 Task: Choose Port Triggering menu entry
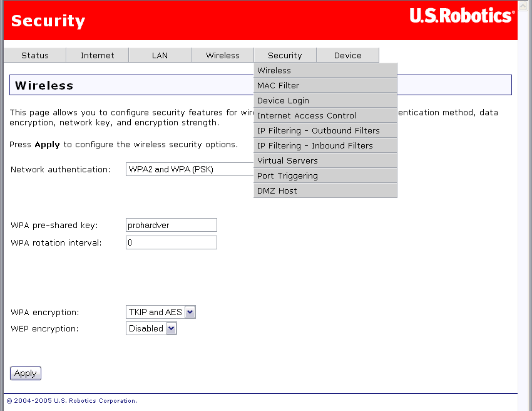pyautogui.click(x=325, y=175)
